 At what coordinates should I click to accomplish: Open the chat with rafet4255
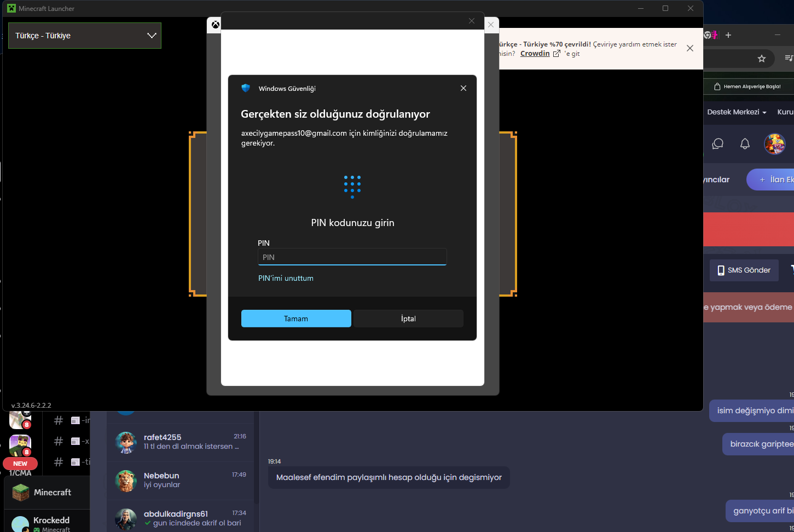pyautogui.click(x=181, y=442)
